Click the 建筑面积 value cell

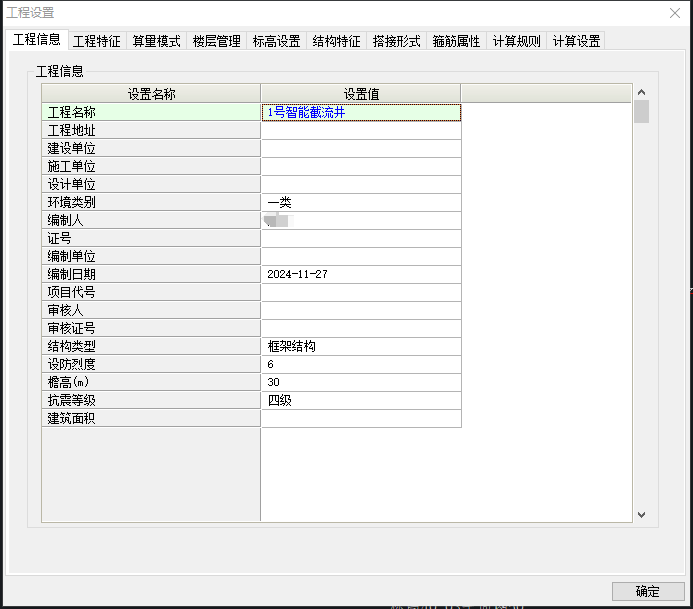coord(361,419)
